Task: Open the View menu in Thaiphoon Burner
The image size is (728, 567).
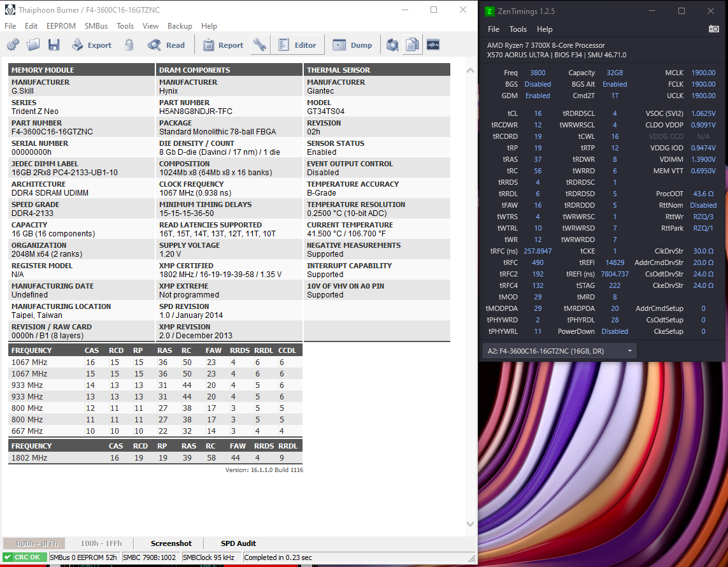Action: [x=150, y=26]
